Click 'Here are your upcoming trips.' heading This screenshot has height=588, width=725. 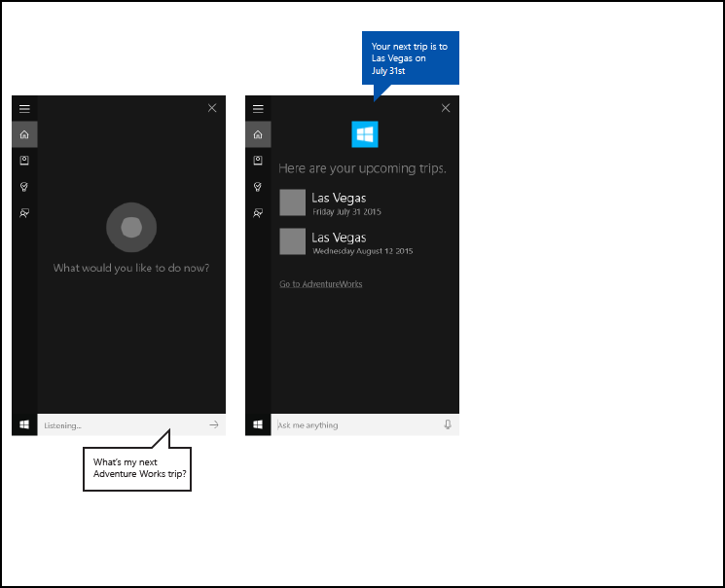coord(362,168)
